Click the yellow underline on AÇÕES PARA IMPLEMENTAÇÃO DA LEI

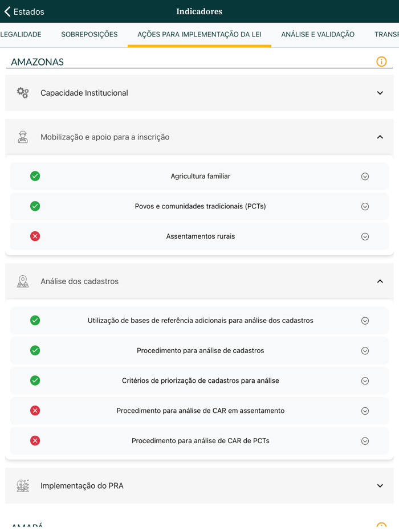[x=199, y=44]
